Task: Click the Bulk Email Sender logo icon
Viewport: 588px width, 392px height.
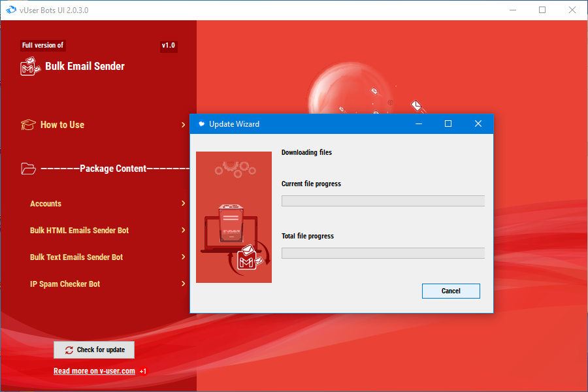Action: point(30,67)
